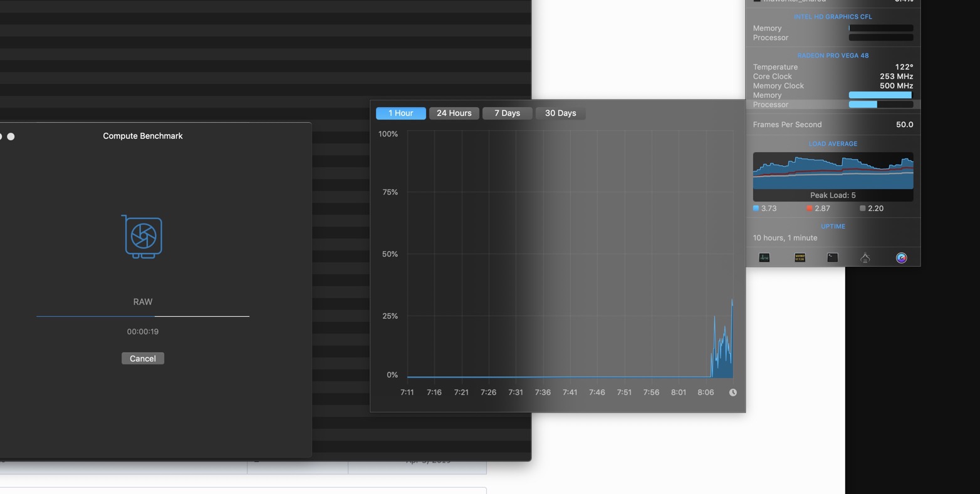Screen dimensions: 980x494
Task: Click the LOAD AVERAGE section heading
Action: pyautogui.click(x=833, y=144)
